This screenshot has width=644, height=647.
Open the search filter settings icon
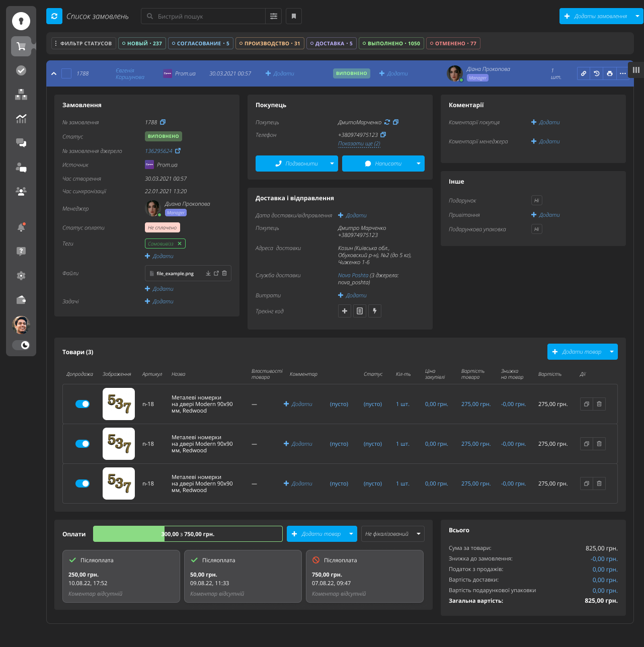click(x=274, y=16)
